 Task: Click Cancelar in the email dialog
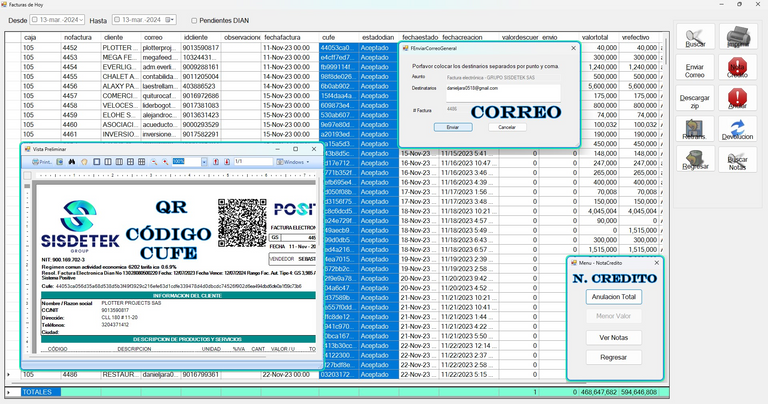click(x=507, y=127)
